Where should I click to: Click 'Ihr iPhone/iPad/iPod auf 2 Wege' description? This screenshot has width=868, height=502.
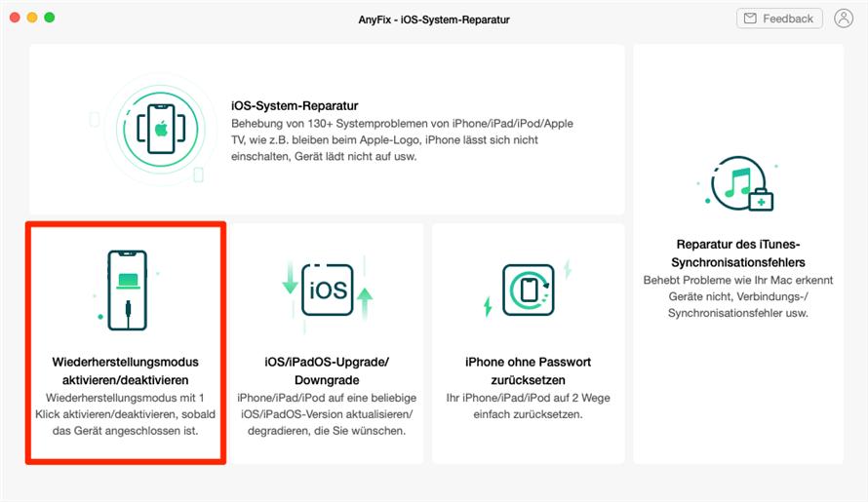tap(528, 405)
